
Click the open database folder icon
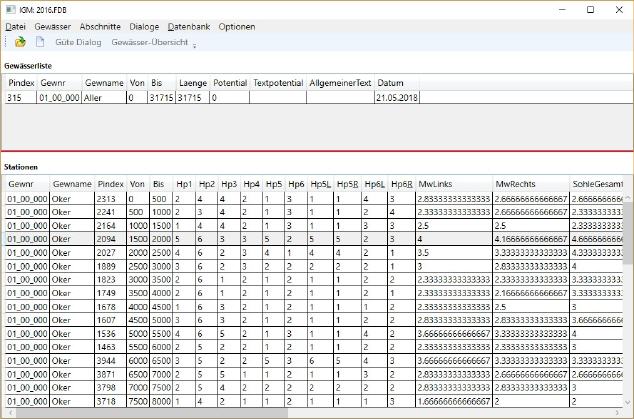pyautogui.click(x=20, y=42)
